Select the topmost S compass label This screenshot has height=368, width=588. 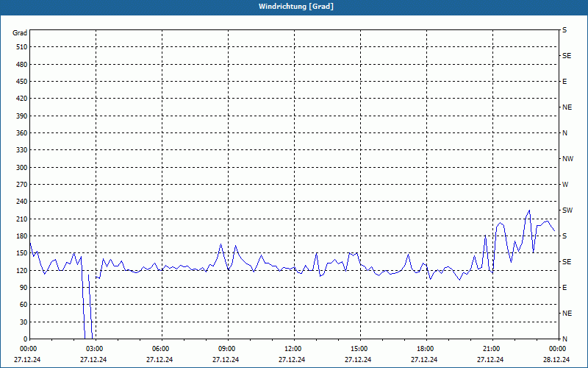[564, 30]
